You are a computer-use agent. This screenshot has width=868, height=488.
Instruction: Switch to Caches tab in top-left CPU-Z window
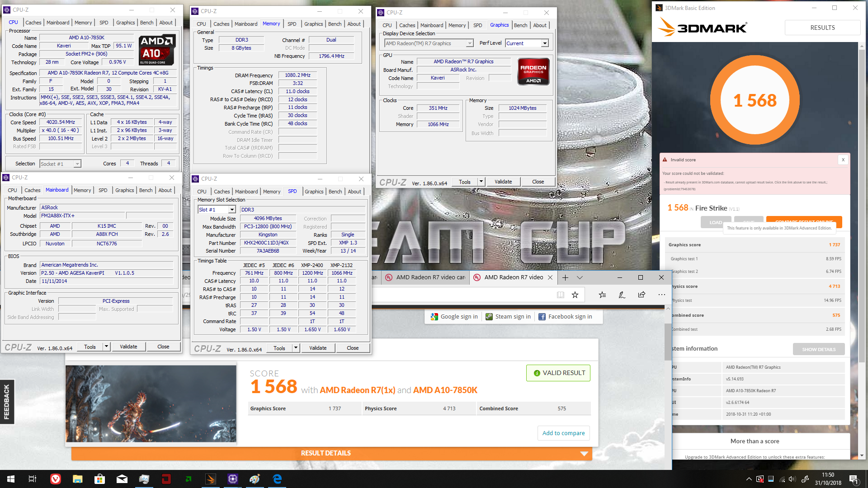click(33, 23)
